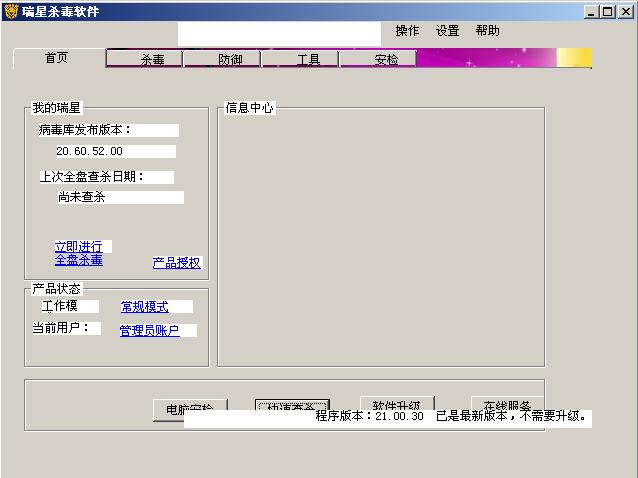This screenshot has width=638, height=478.
Task: Click the 当前用户 label
Action: [x=61, y=328]
